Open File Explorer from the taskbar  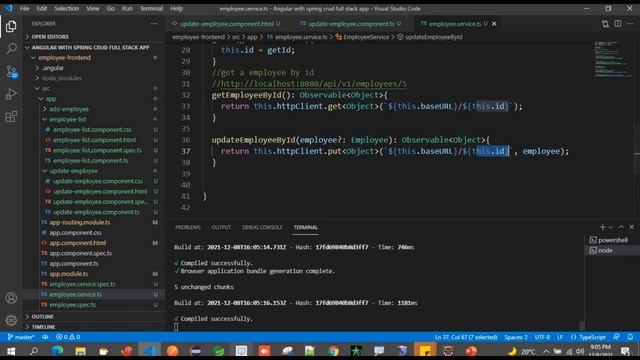click(x=80, y=351)
